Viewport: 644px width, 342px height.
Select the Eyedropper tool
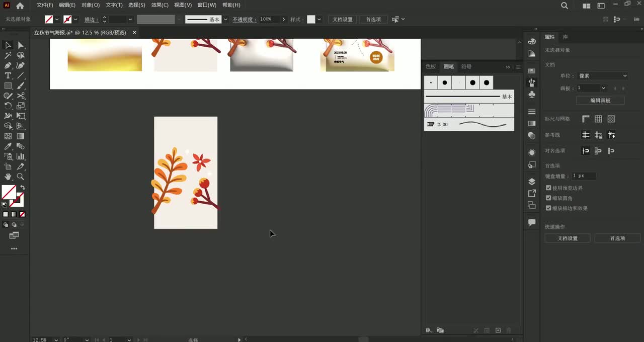coord(8,146)
